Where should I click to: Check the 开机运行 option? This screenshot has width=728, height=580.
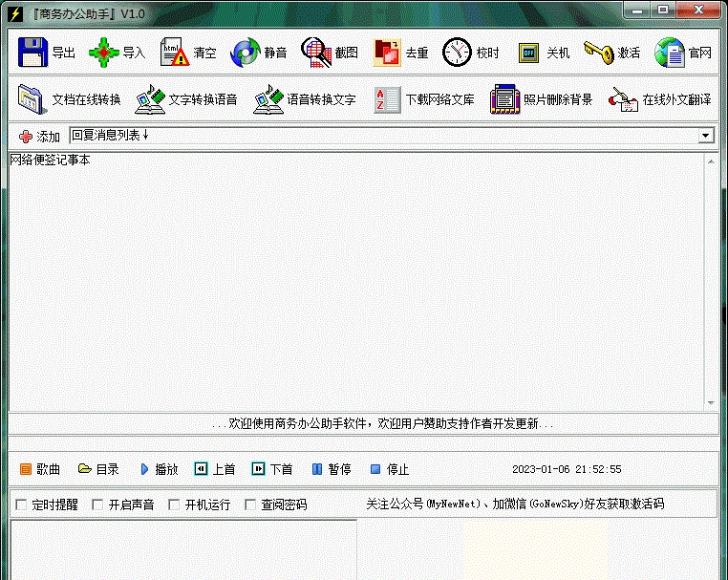click(174, 505)
